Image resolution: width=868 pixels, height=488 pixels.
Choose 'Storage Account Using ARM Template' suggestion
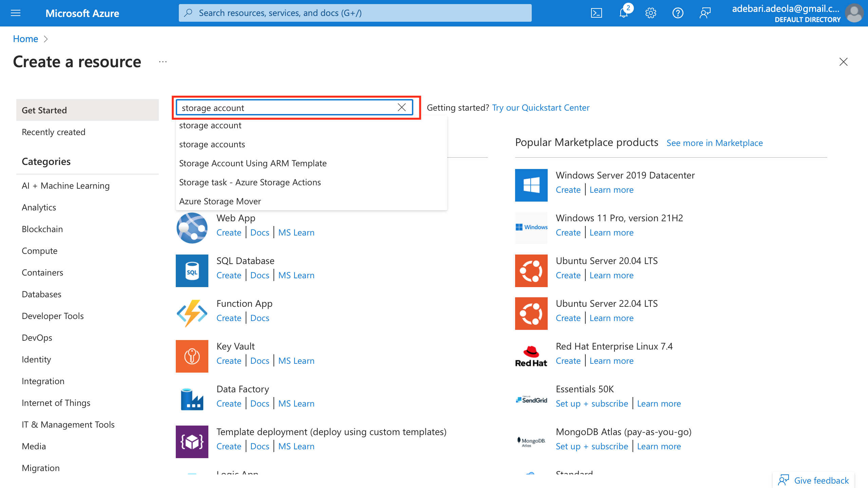tap(252, 163)
